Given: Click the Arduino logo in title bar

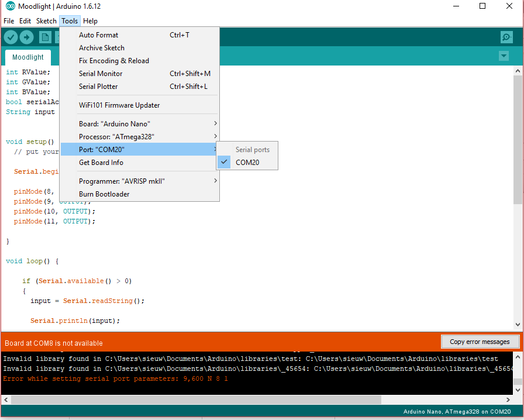Looking at the screenshot, I should (x=11, y=6).
